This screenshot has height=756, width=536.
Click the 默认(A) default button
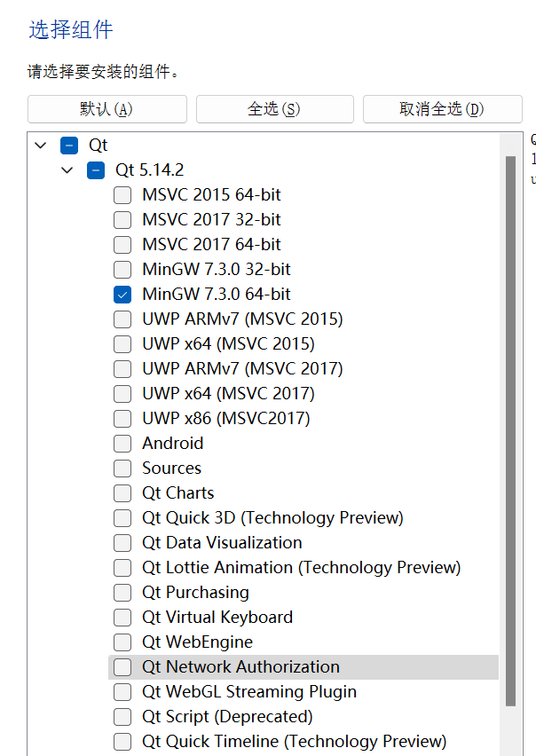tap(107, 109)
